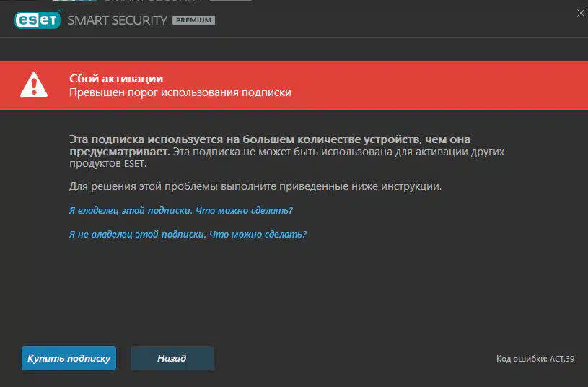Click the white warning triangle icon
This screenshot has width=588, height=387.
click(34, 84)
